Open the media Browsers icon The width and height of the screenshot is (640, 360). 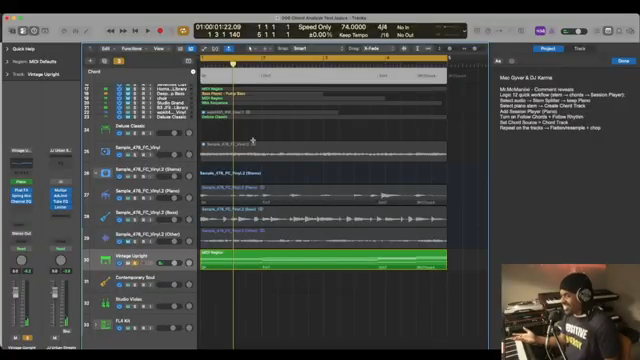tap(630, 31)
